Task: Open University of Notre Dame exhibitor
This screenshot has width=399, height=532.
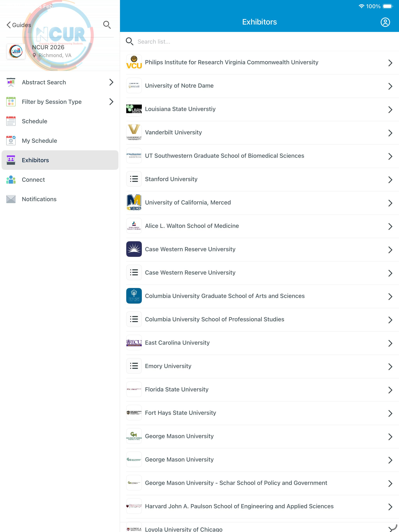Action: coord(260,86)
